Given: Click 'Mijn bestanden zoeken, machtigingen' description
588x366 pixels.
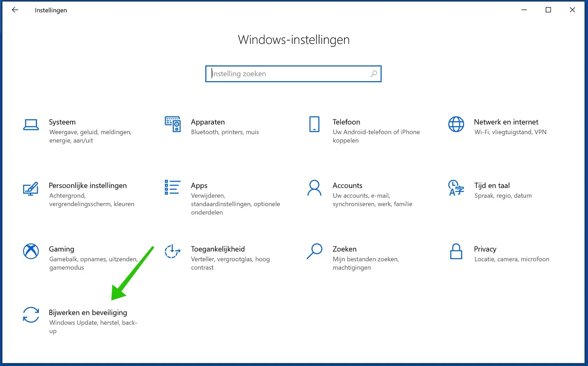Looking at the screenshot, I should [x=366, y=263].
